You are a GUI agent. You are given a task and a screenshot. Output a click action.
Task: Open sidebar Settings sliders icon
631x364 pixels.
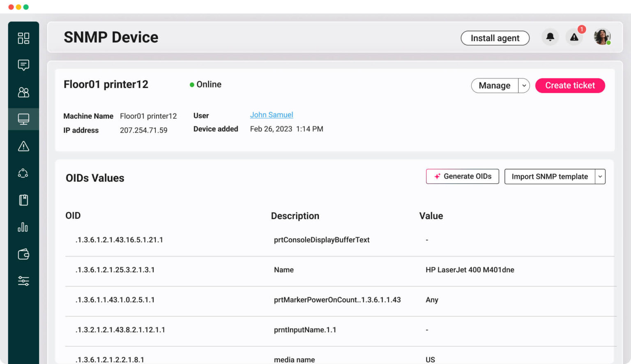pos(23,281)
